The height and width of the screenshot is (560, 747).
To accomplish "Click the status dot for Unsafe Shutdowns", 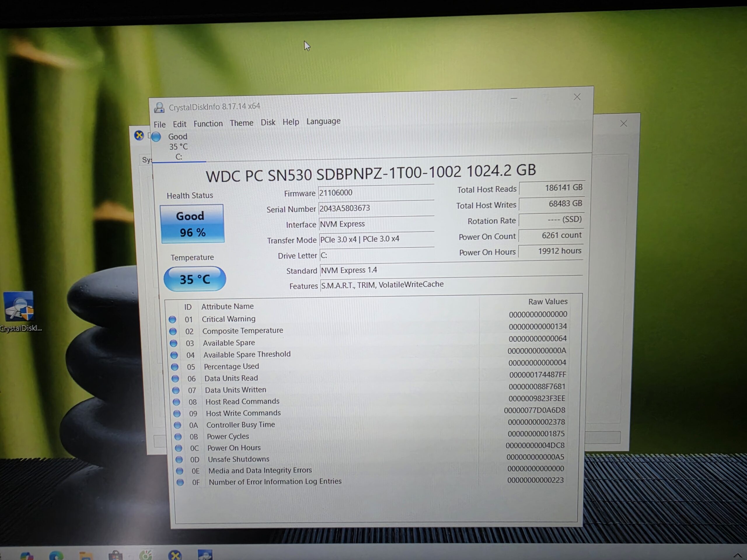I will pyautogui.click(x=179, y=460).
